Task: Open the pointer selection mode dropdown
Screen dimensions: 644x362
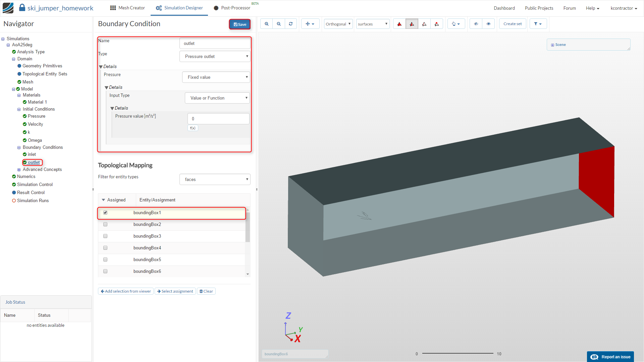Action: 456,24
